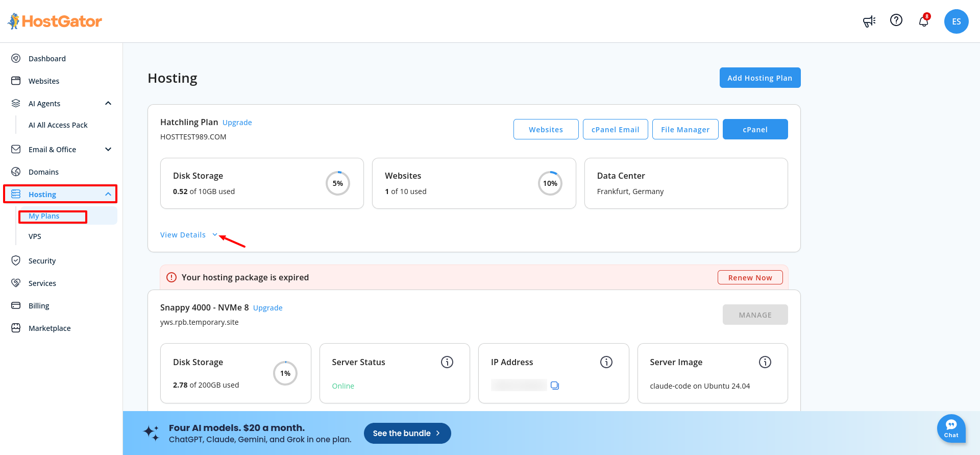This screenshot has width=980, height=455.
Task: Open File Manager button
Action: (685, 129)
